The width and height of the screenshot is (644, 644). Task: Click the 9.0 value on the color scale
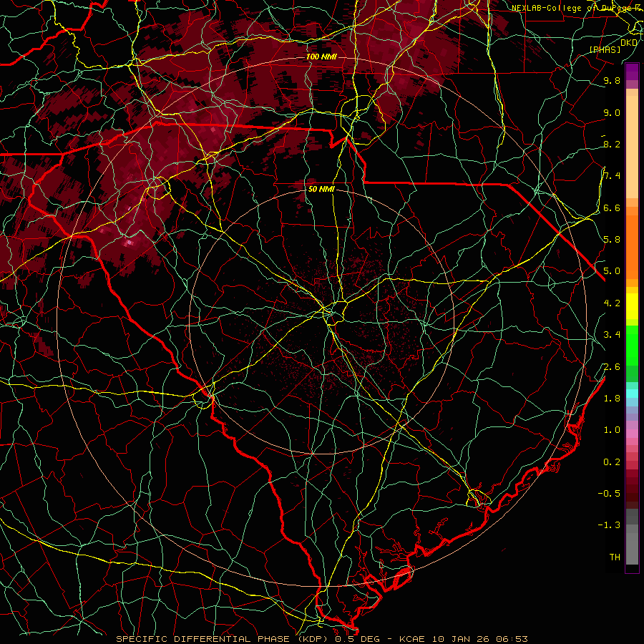(612, 112)
